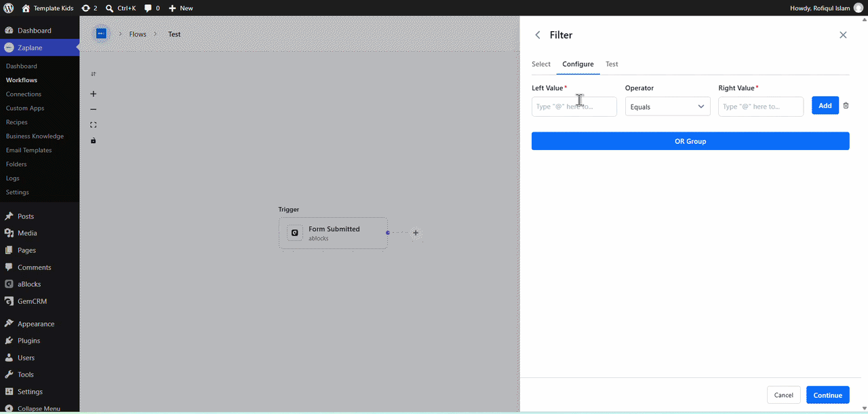Click the New content plus button
This screenshot has width=868, height=414.
(x=180, y=8)
